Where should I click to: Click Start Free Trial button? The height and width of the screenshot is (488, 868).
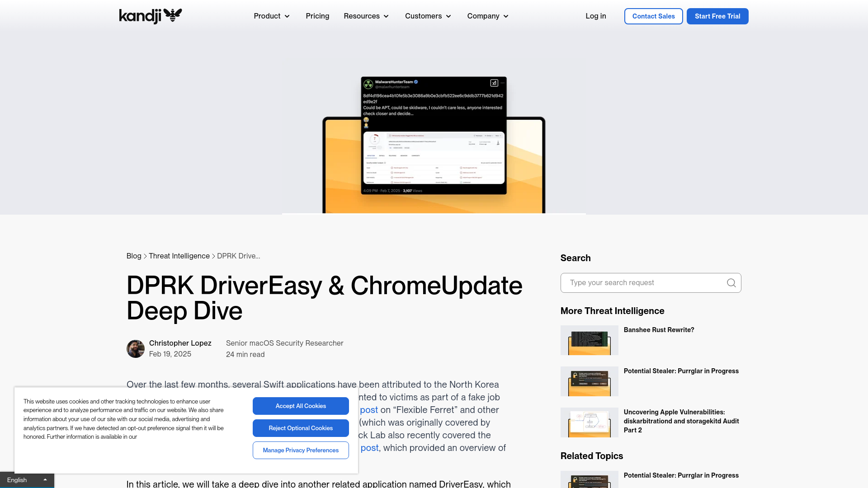pos(717,16)
